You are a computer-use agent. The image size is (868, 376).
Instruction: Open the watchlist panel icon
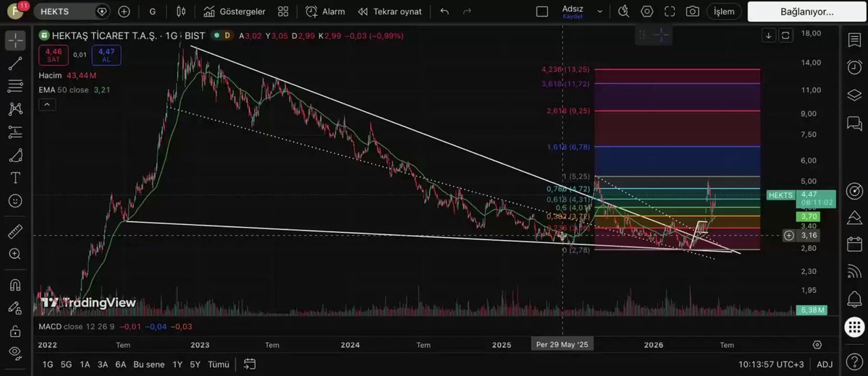tap(854, 40)
